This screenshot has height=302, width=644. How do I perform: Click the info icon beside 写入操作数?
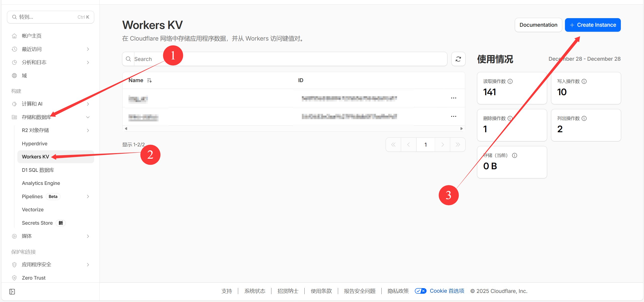coord(584,81)
